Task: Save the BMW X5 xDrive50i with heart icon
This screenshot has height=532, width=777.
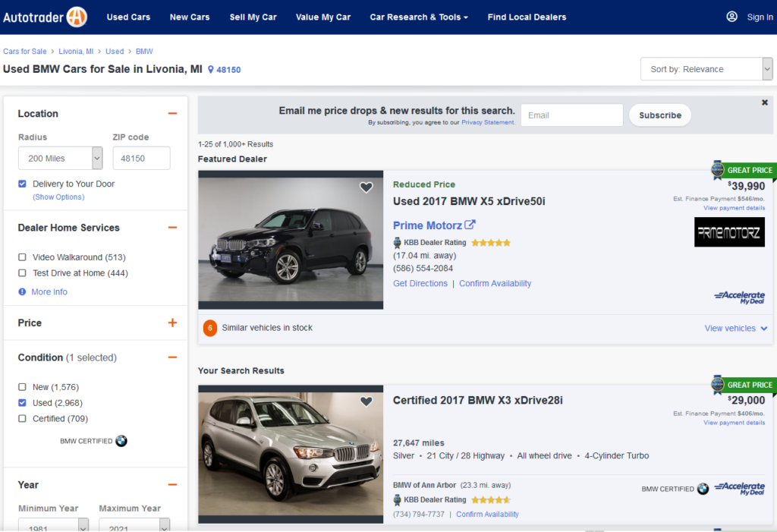Action: tap(366, 187)
